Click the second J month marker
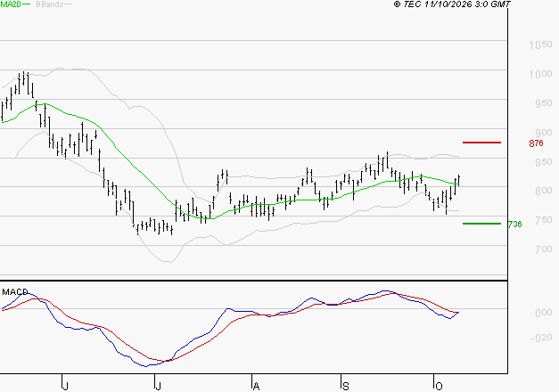This screenshot has width=559, height=392. [x=158, y=386]
